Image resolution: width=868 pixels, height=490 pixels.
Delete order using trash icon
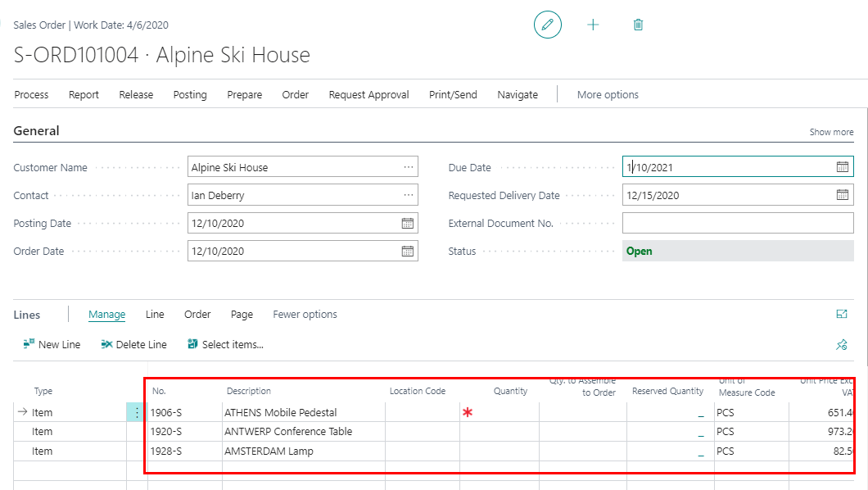coord(638,25)
